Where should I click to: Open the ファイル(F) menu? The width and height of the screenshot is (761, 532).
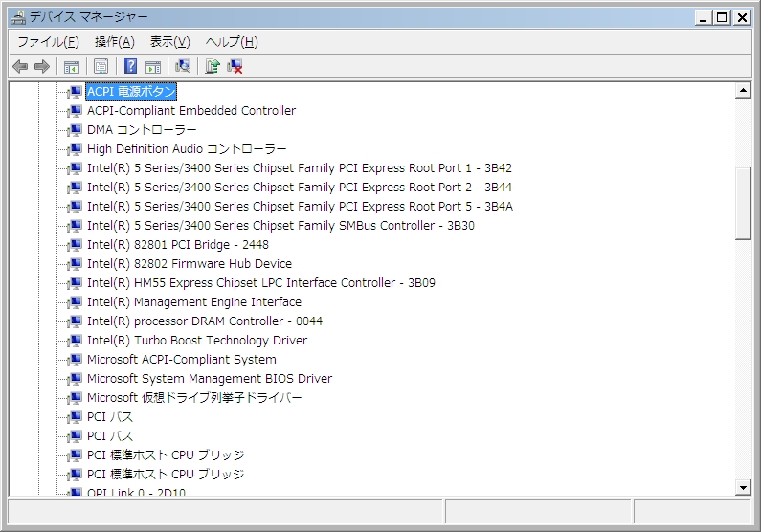(x=48, y=42)
